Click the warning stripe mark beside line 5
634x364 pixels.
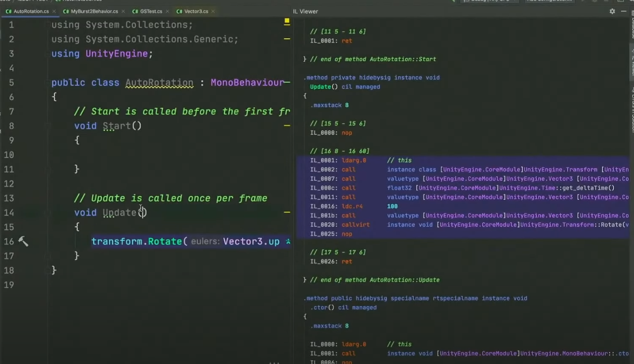287,82
